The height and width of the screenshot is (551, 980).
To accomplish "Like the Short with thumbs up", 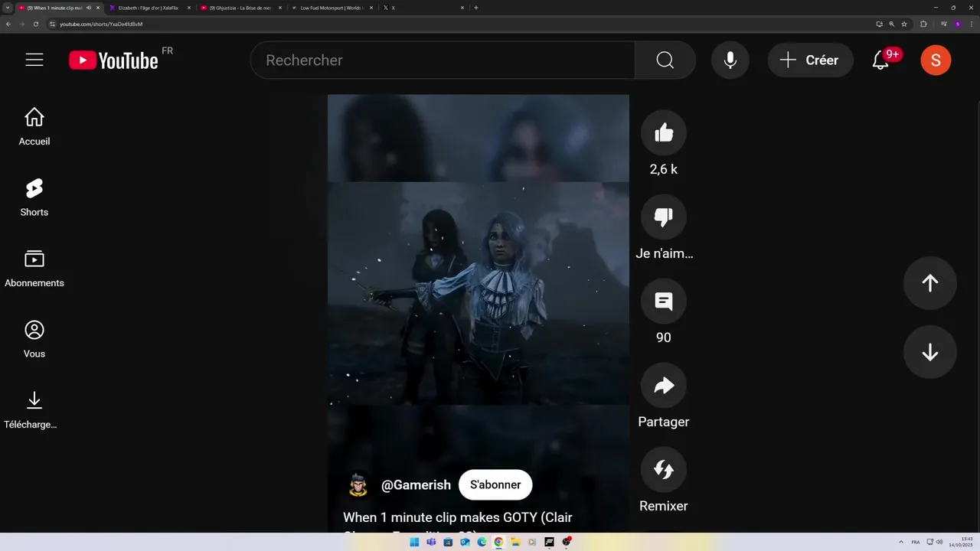I will point(664,133).
